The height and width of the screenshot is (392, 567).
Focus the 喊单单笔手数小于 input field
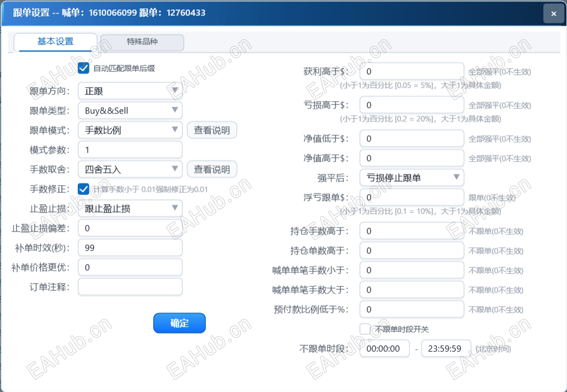(412, 270)
